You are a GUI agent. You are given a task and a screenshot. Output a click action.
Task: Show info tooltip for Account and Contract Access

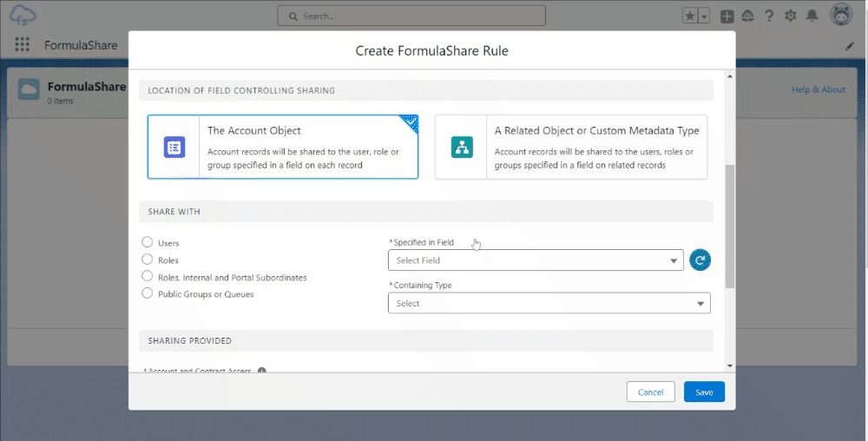262,370
